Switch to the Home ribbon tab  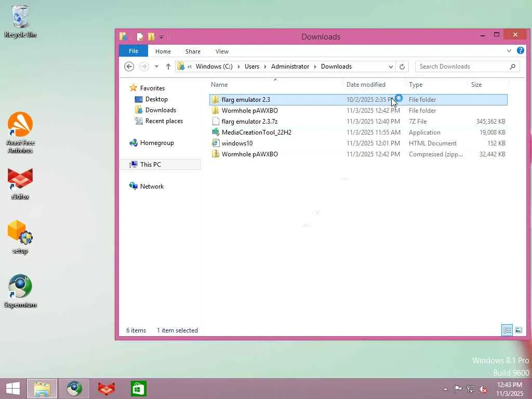tap(163, 51)
